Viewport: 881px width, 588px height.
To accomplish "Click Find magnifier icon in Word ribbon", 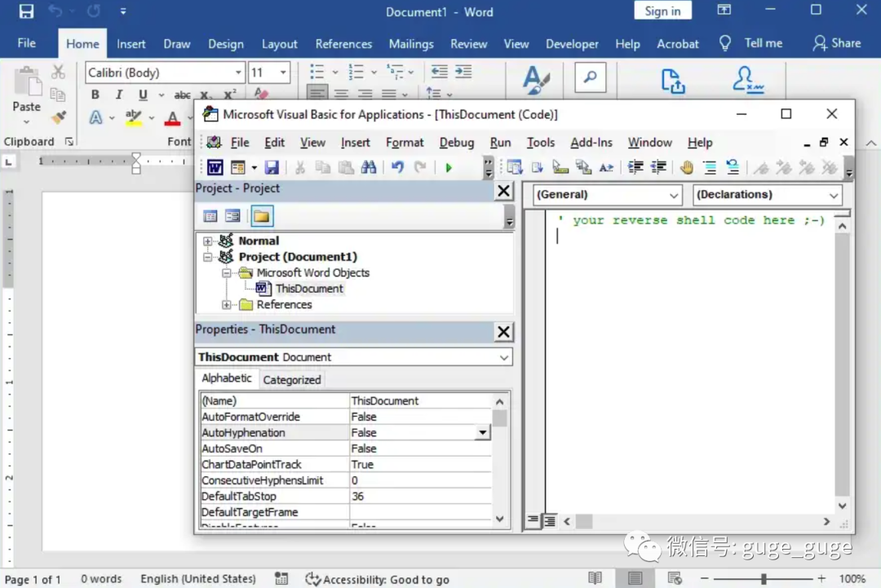I will [x=590, y=77].
